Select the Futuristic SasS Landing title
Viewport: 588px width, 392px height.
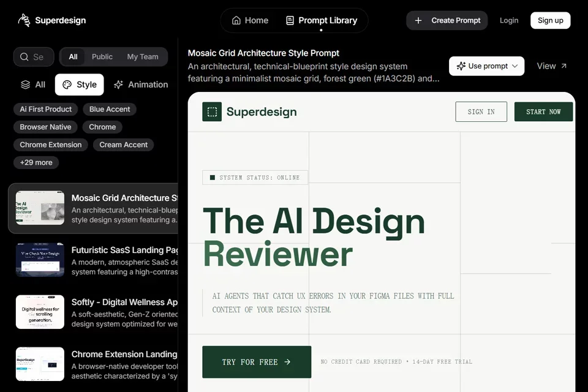coord(124,250)
